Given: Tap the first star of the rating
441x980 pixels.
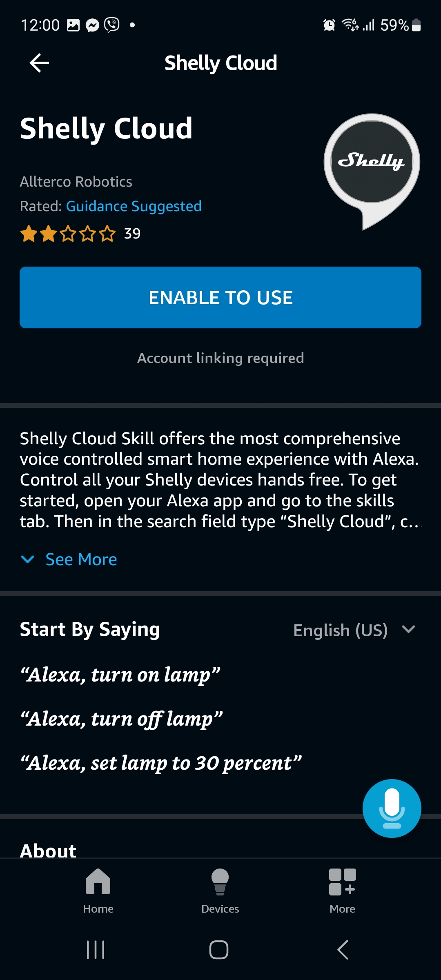Looking at the screenshot, I should coord(31,234).
